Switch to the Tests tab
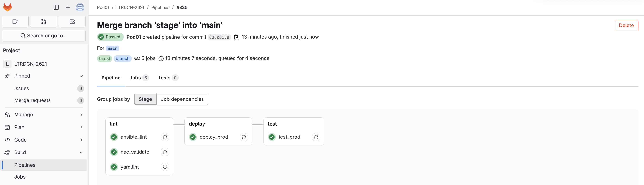Screen dimensions: 644x185 pyautogui.click(x=168, y=78)
